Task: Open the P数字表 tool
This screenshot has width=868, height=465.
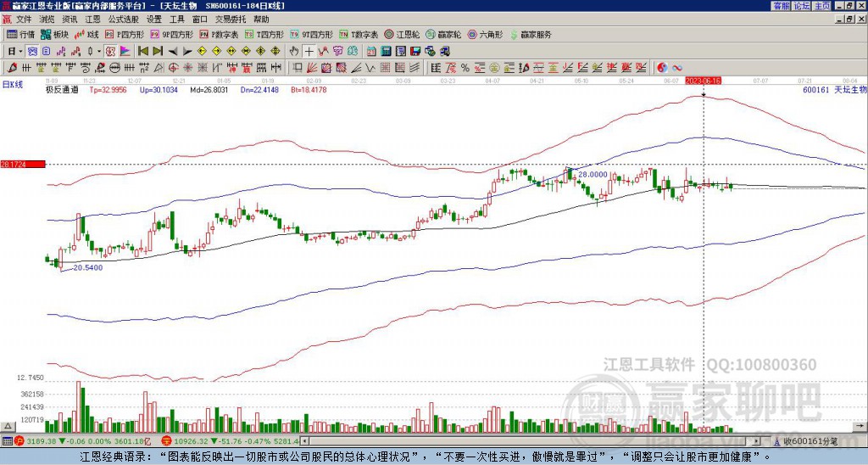Action: coord(220,34)
